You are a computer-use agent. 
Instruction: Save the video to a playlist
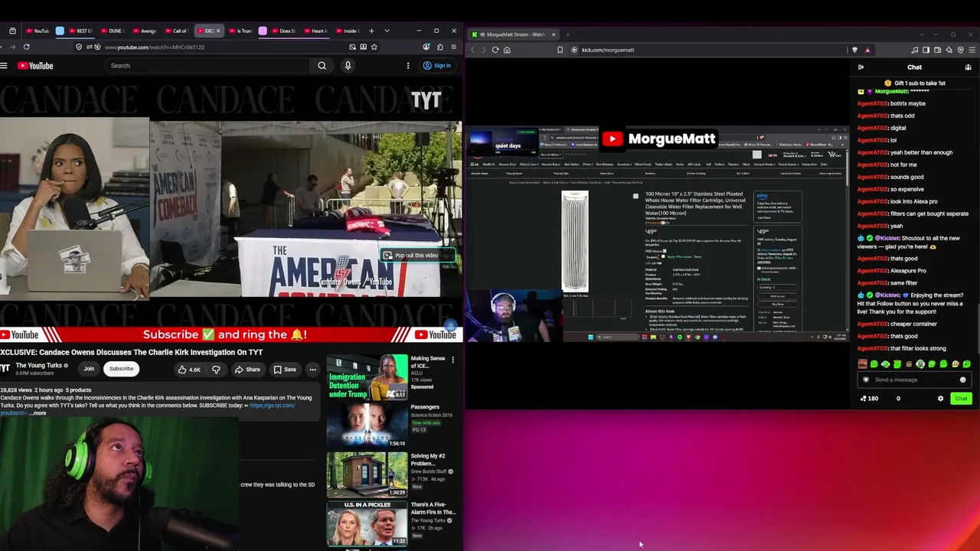[x=285, y=370]
